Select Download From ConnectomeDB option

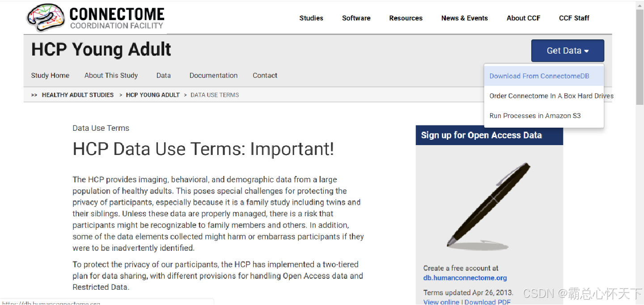point(544,76)
